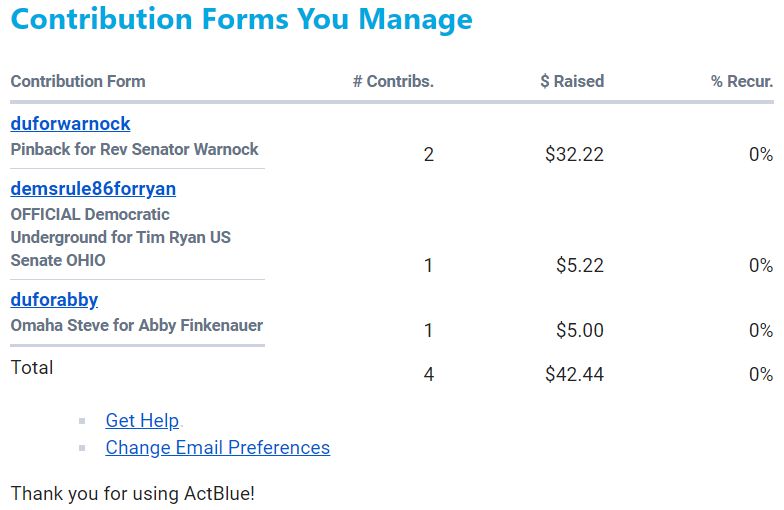The width and height of the screenshot is (784, 510).
Task: Open Change Email Preferences link
Action: (217, 448)
